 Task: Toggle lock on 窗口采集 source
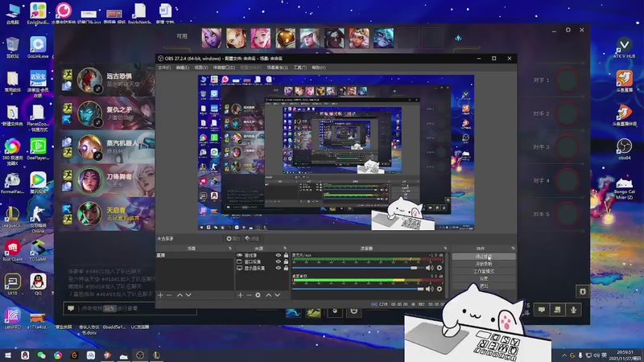286,261
